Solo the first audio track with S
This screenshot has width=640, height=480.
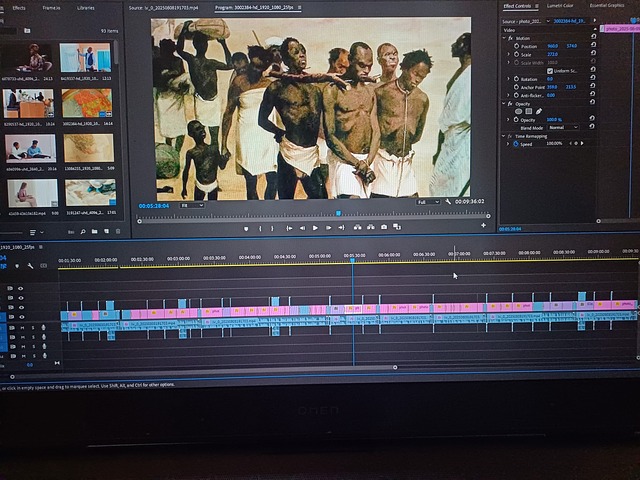point(33,328)
